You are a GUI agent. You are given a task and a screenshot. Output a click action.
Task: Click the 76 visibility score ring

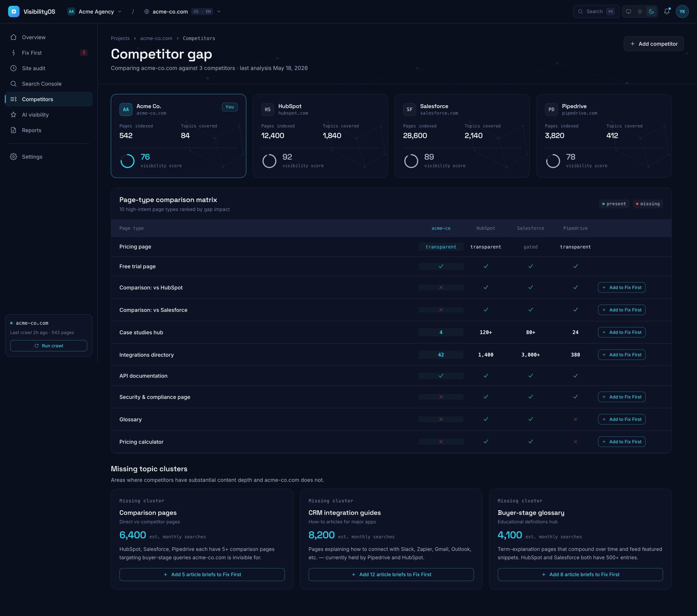[x=127, y=161]
